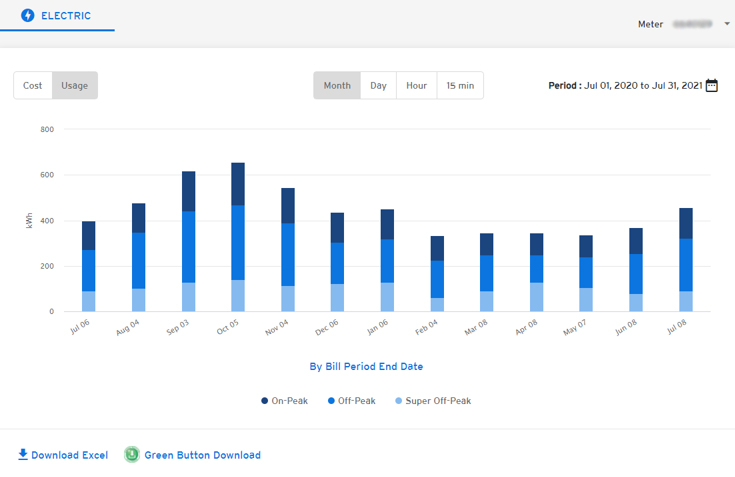This screenshot has height=477, width=735.
Task: Select the Month interval tab
Action: click(337, 86)
